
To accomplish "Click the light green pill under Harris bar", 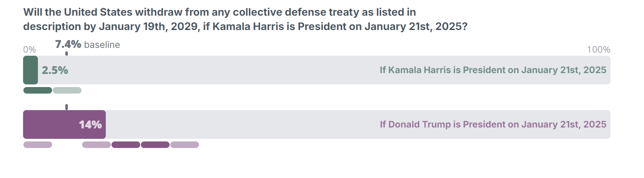I will 67,91.
